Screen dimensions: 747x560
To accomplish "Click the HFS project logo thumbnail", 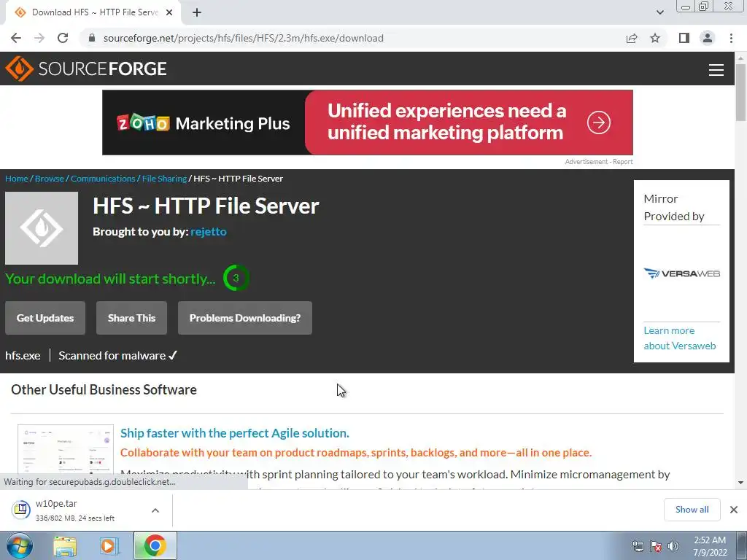I will pos(42,228).
